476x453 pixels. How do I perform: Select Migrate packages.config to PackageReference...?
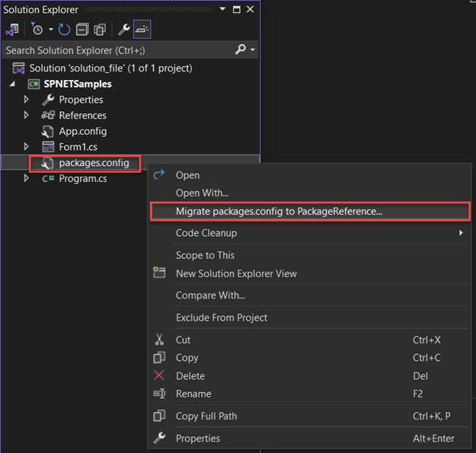click(310, 212)
